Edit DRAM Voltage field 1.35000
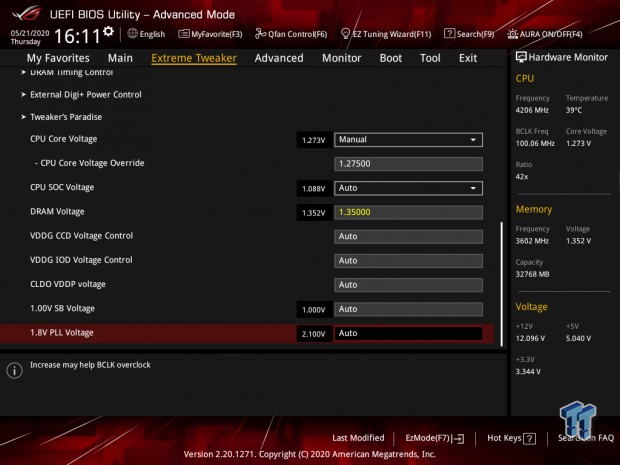The height and width of the screenshot is (465, 620). point(408,212)
